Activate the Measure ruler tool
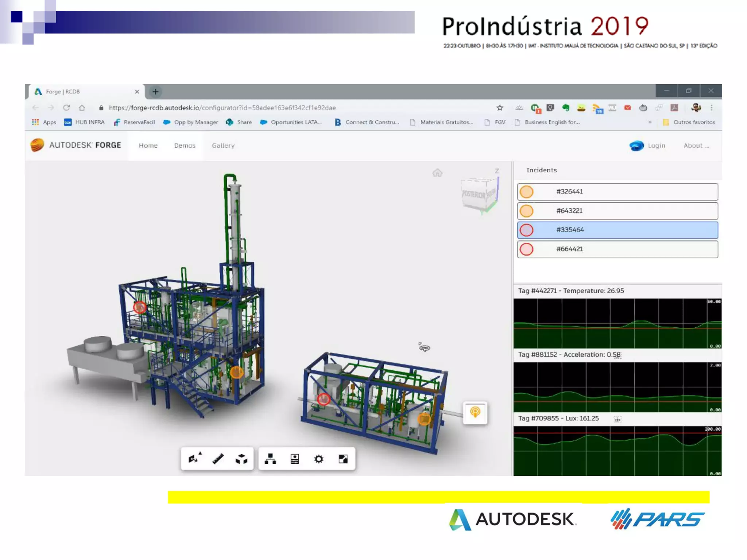This screenshot has width=747, height=560. (218, 459)
